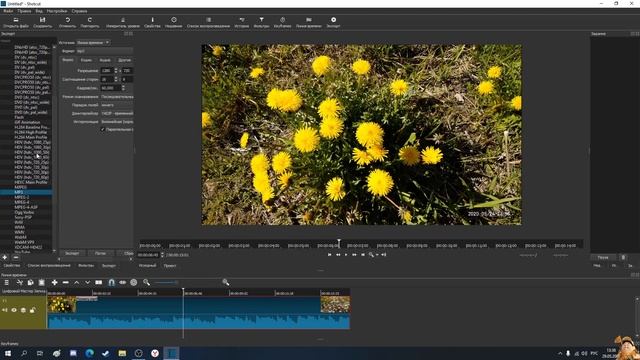The width and height of the screenshot is (640, 360).
Task: Skip to start in the player
Action: (x=329, y=255)
